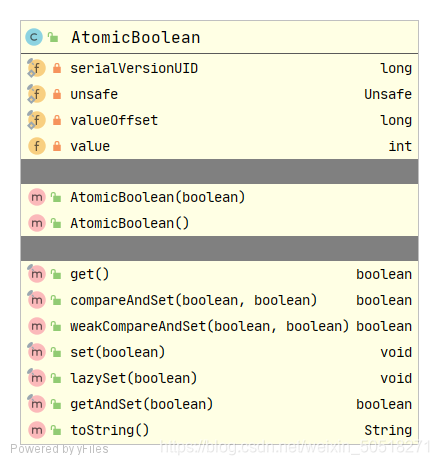Click the public icon beside set(boolean)
This screenshot has width=439, height=465.
[56, 352]
